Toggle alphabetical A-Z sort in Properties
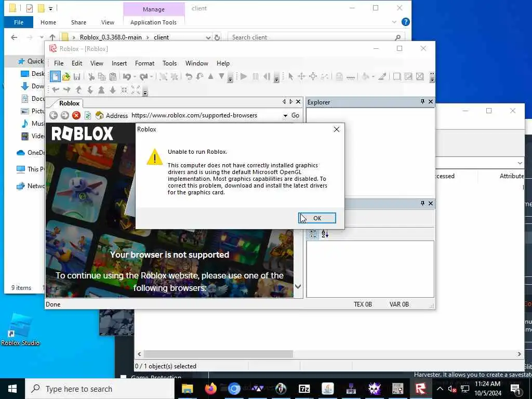Image resolution: width=532 pixels, height=399 pixels. point(325,234)
